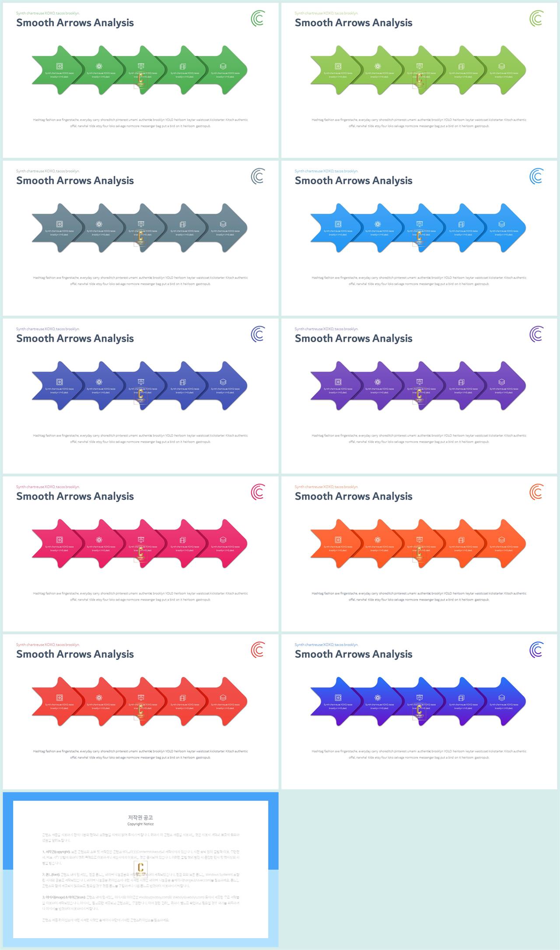The width and height of the screenshot is (560, 950).
Task: Click the safe icon in the purple slide
Action: (338, 382)
